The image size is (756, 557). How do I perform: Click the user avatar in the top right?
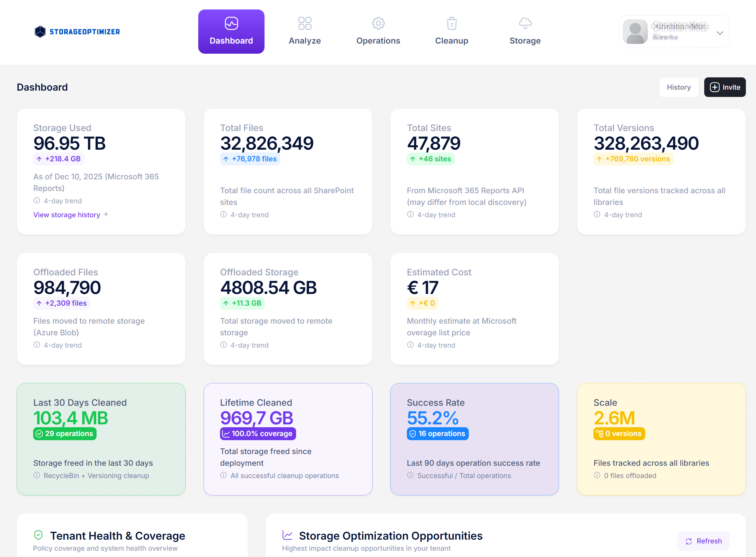coord(635,32)
